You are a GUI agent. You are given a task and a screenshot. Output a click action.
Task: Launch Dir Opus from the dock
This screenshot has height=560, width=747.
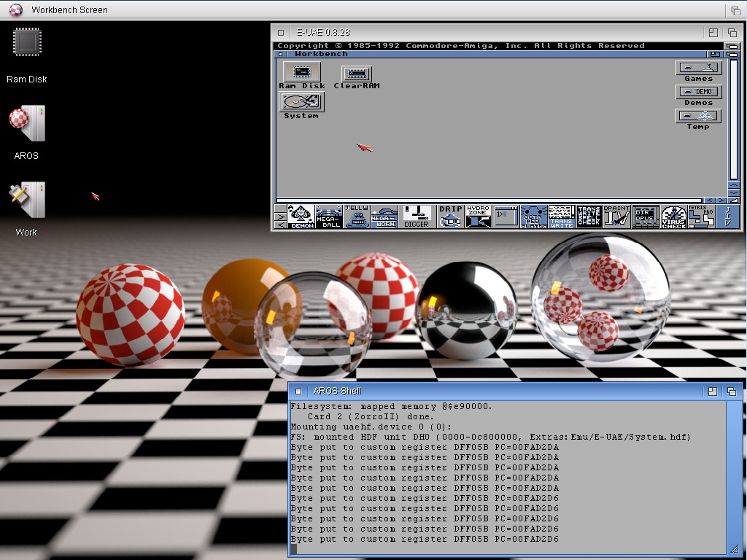pos(646,217)
